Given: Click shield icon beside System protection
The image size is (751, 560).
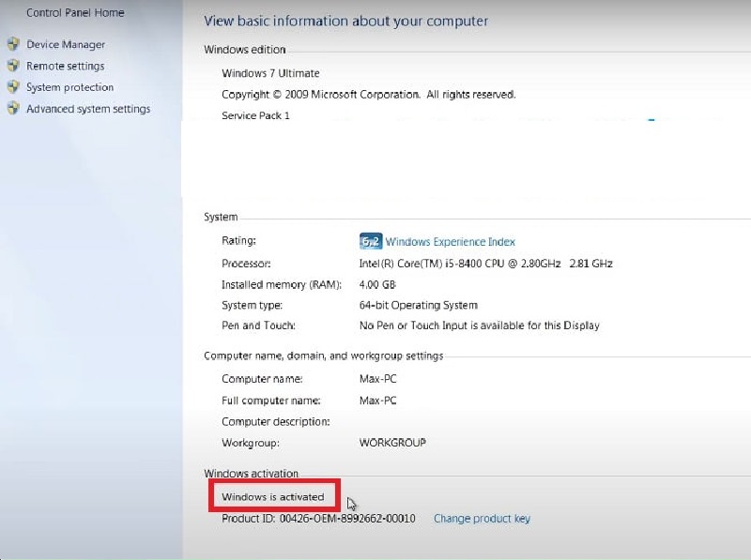Looking at the screenshot, I should coord(13,87).
